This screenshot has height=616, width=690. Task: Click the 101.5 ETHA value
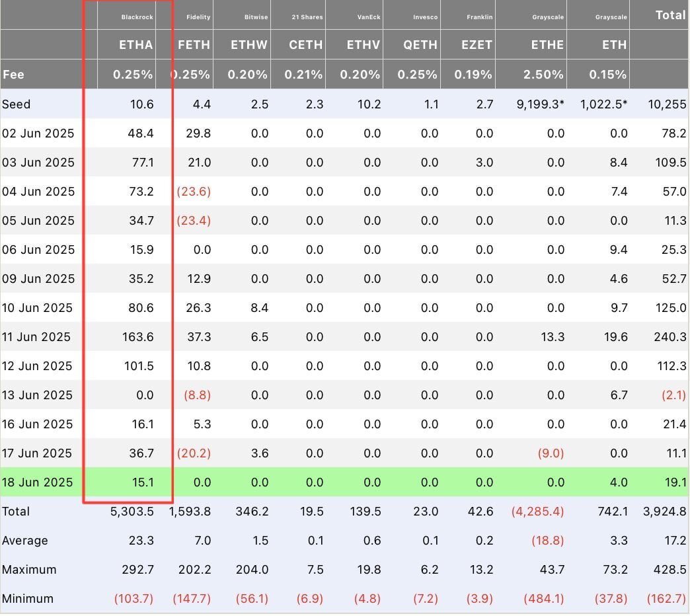click(139, 366)
